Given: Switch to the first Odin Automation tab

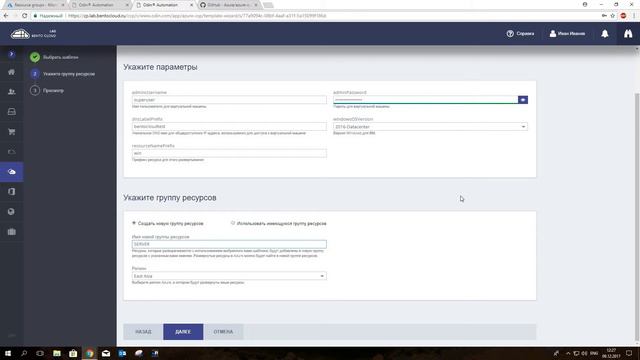Looking at the screenshot, I should (99, 5).
